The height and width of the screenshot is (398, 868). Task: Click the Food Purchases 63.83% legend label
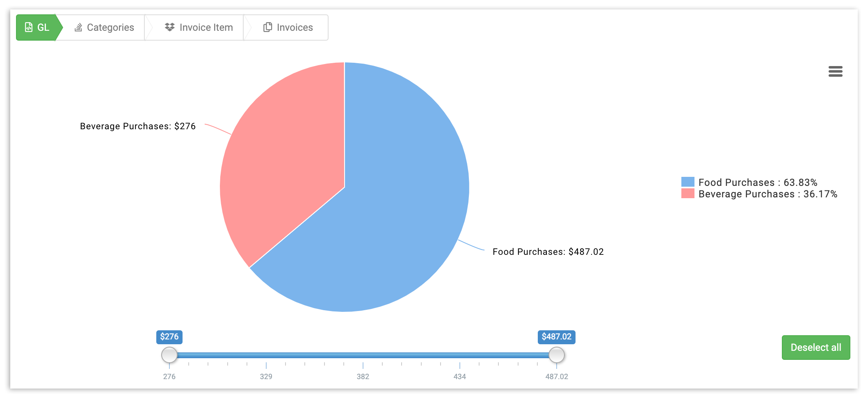coord(758,183)
